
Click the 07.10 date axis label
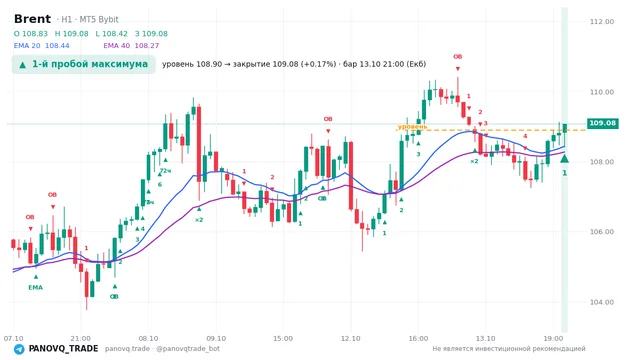pyautogui.click(x=13, y=338)
